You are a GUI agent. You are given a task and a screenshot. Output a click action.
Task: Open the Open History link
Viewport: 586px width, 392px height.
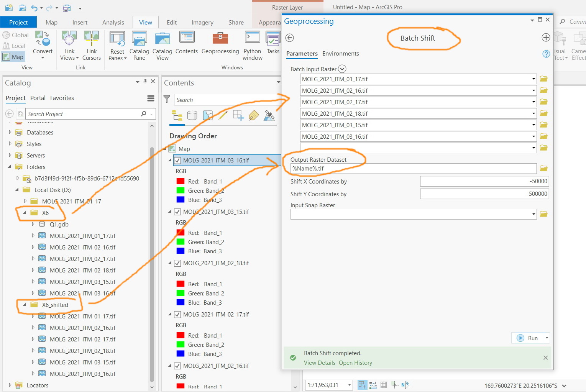tap(355, 363)
